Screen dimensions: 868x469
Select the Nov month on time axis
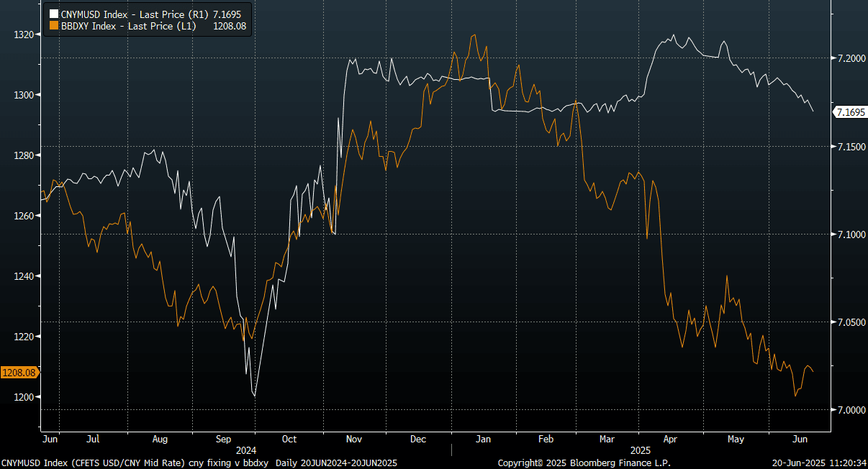pyautogui.click(x=353, y=438)
